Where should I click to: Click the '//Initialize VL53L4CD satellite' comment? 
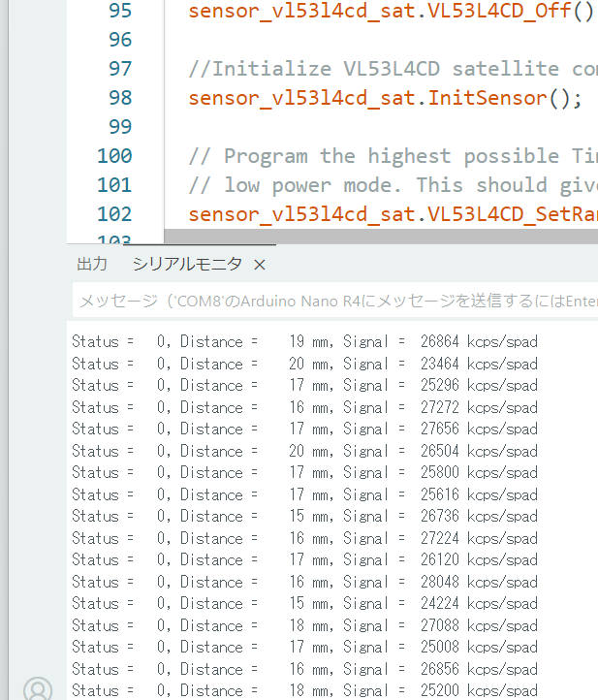(388, 69)
